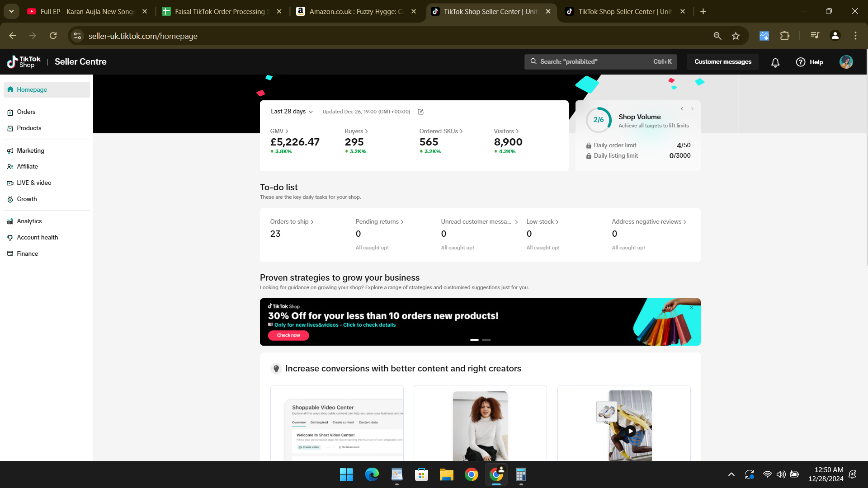Open the card showing the curly-haired woman

[x=480, y=423]
